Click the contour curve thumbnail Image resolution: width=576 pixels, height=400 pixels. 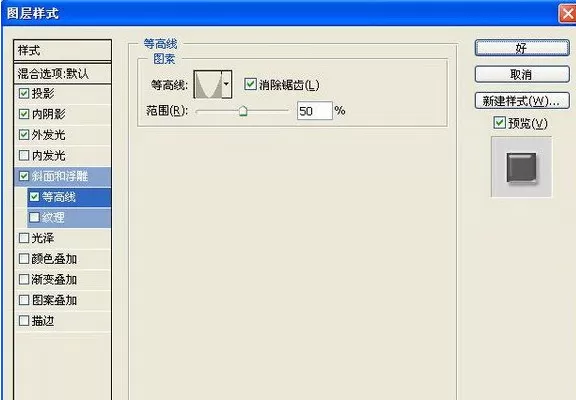[x=208, y=84]
